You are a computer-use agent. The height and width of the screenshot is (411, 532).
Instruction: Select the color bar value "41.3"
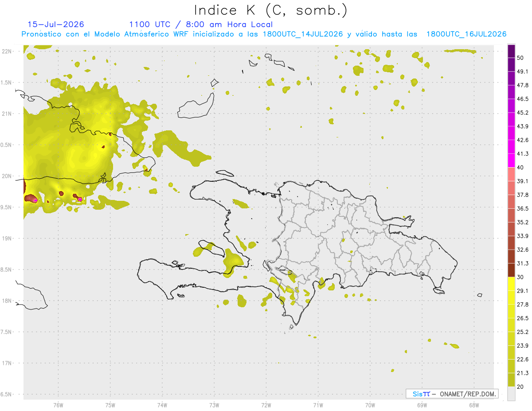click(x=523, y=154)
